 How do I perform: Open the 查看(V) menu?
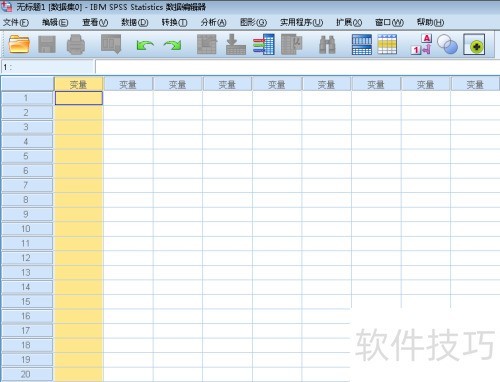click(95, 22)
